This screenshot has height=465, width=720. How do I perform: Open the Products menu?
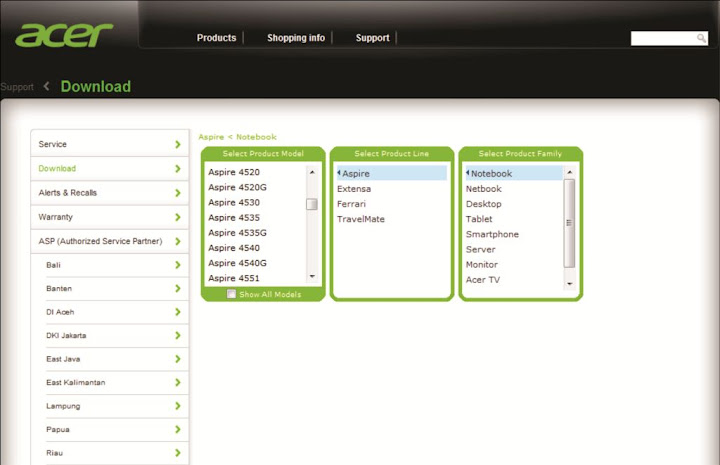pyautogui.click(x=216, y=38)
